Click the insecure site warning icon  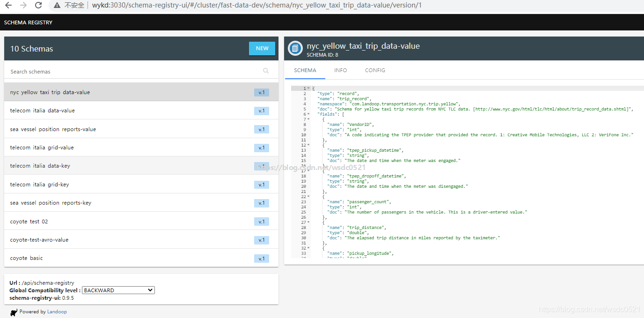click(x=57, y=6)
